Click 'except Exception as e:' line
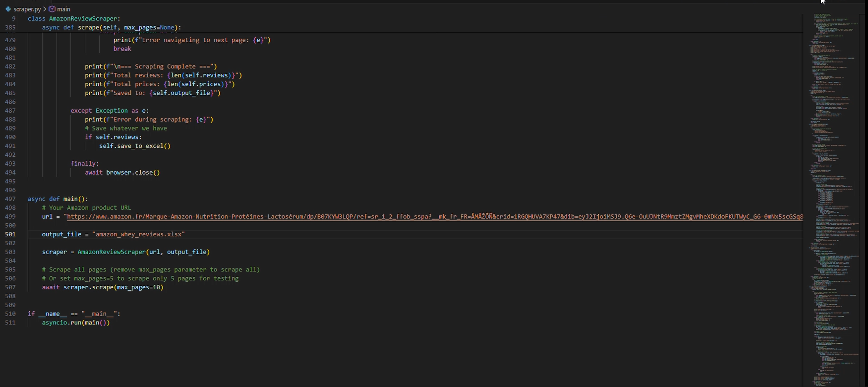The height and width of the screenshot is (387, 868). (110, 111)
